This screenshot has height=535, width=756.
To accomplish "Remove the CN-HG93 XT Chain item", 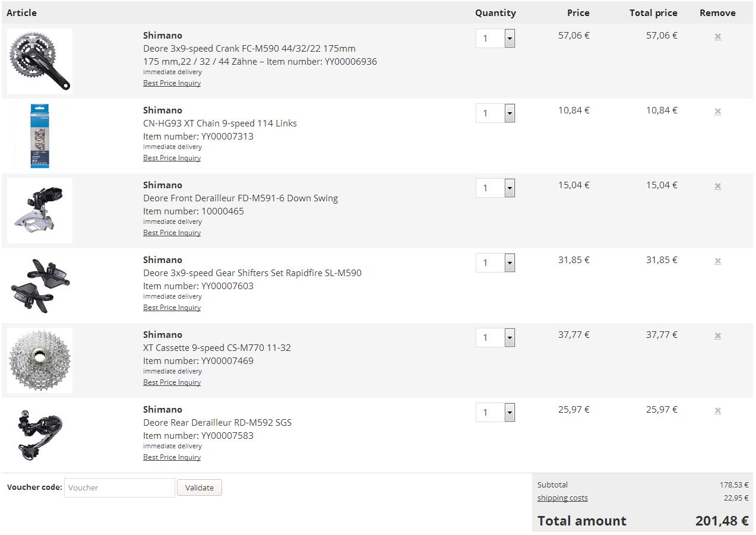I will click(717, 112).
